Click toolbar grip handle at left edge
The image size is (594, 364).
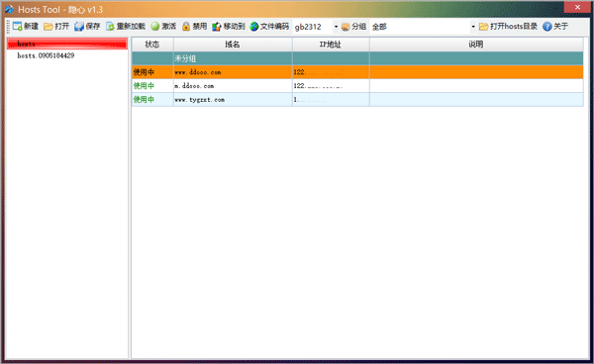(x=8, y=27)
